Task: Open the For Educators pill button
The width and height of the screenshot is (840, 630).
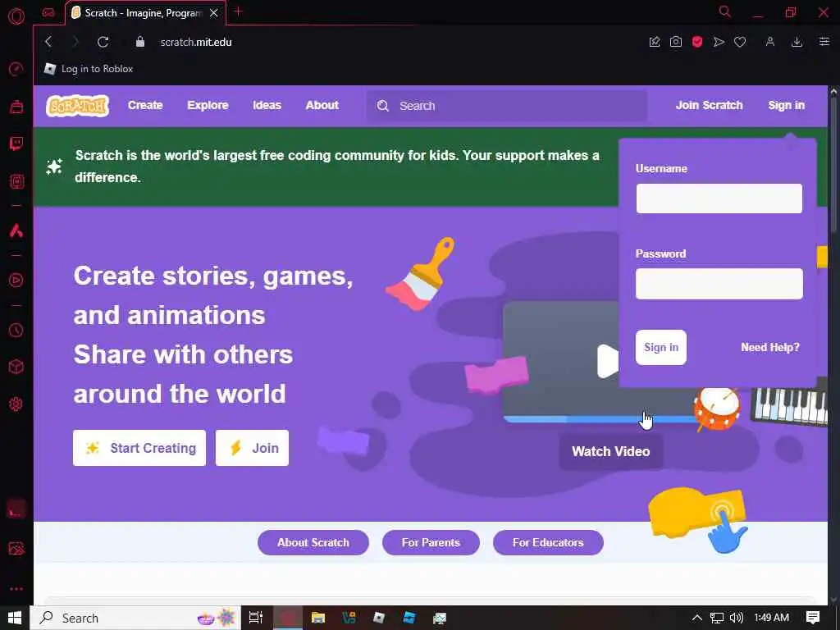Action: pos(548,543)
